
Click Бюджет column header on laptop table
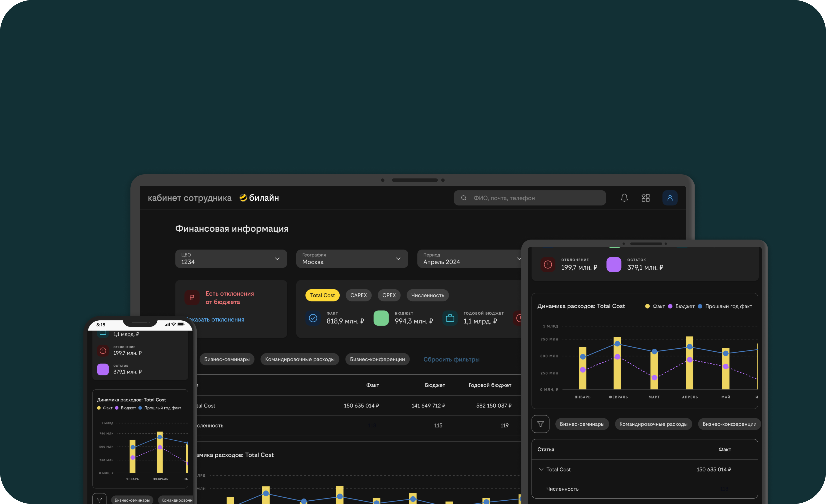coord(435,385)
